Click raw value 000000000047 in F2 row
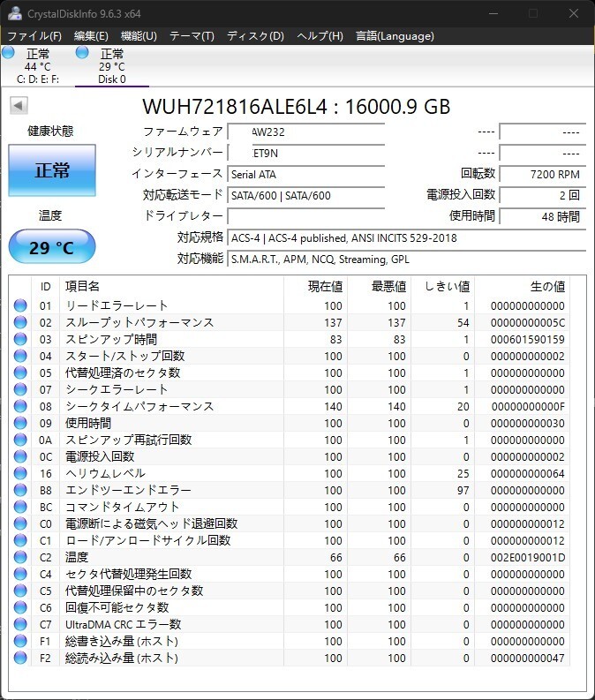This screenshot has height=700, width=595. point(528,658)
